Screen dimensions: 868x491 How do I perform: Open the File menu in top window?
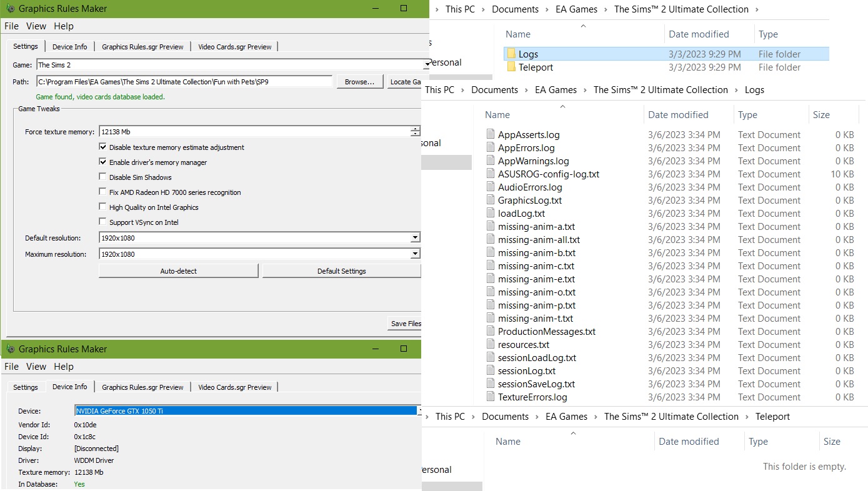tap(11, 26)
